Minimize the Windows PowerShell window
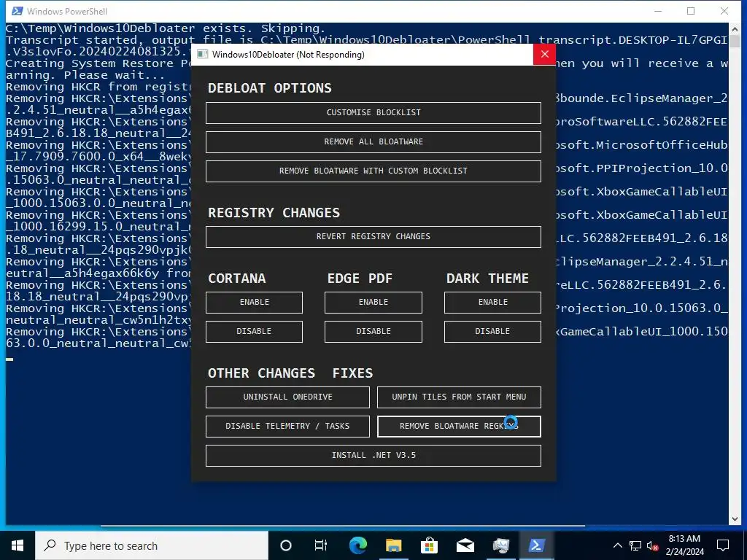Viewport: 747px width, 560px height. coord(659,11)
